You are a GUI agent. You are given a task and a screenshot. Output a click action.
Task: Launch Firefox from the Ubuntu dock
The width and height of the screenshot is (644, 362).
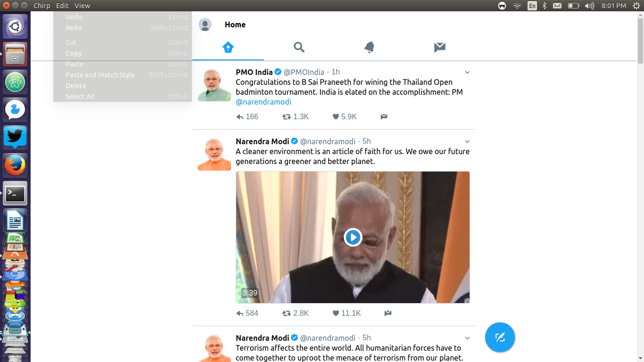15,165
